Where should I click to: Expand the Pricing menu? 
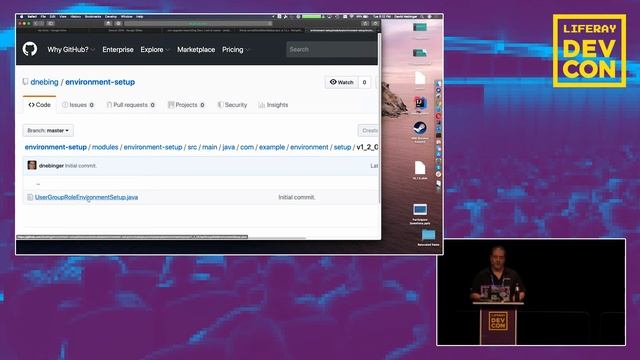236,49
